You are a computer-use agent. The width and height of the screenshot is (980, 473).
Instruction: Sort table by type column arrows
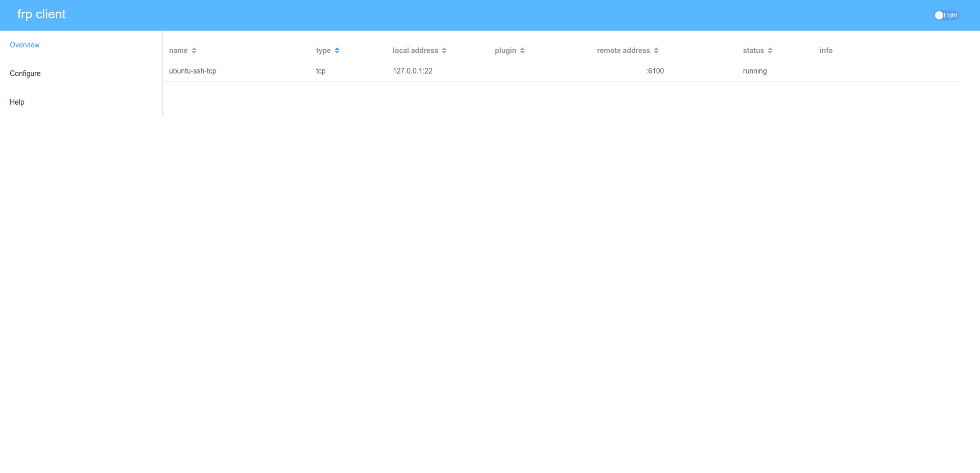click(x=337, y=51)
